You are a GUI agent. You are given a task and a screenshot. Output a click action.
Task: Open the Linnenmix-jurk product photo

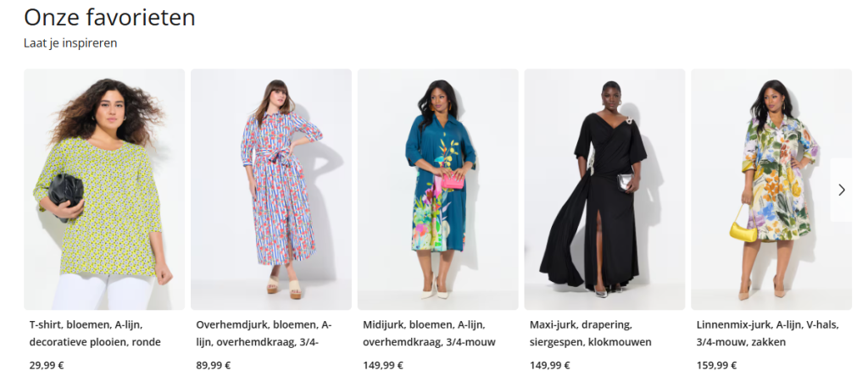771,189
